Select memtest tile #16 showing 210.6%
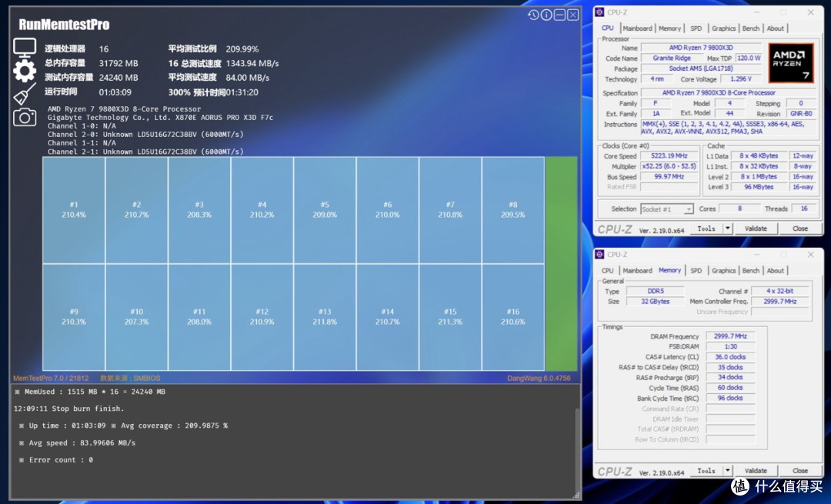Viewport: 831px width, 504px height. click(x=513, y=317)
